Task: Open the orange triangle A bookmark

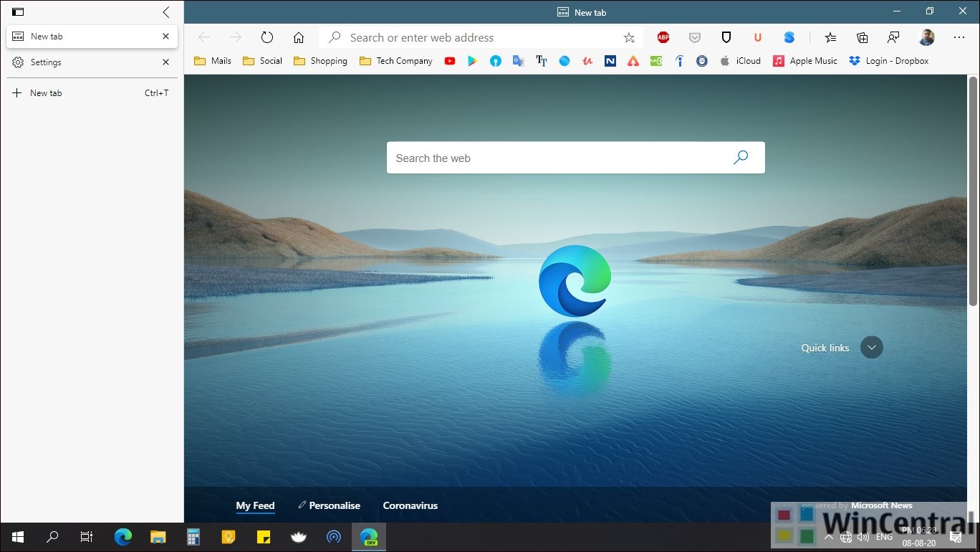Action: pos(633,61)
